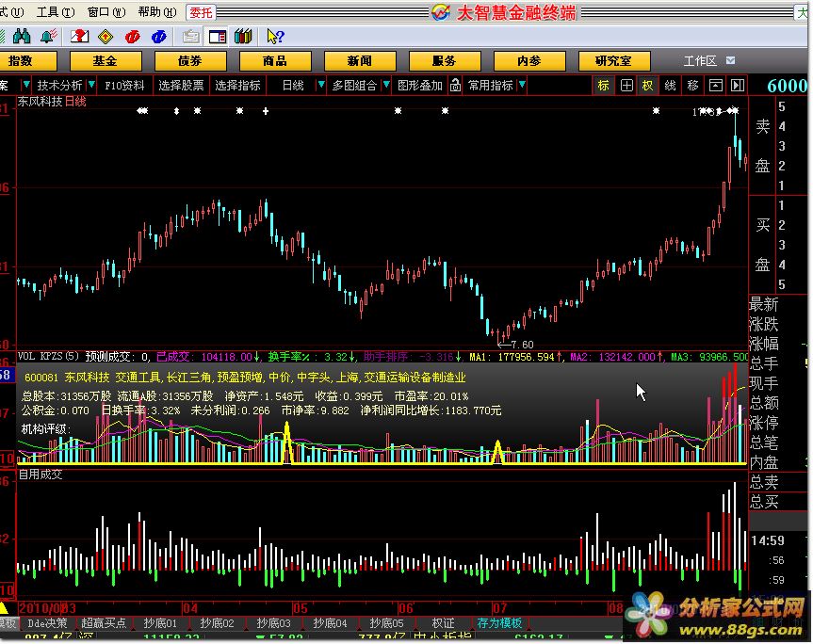Expand the dropdown arrow left of 技术分析
This screenshot has height=644, width=813.
coord(25,84)
